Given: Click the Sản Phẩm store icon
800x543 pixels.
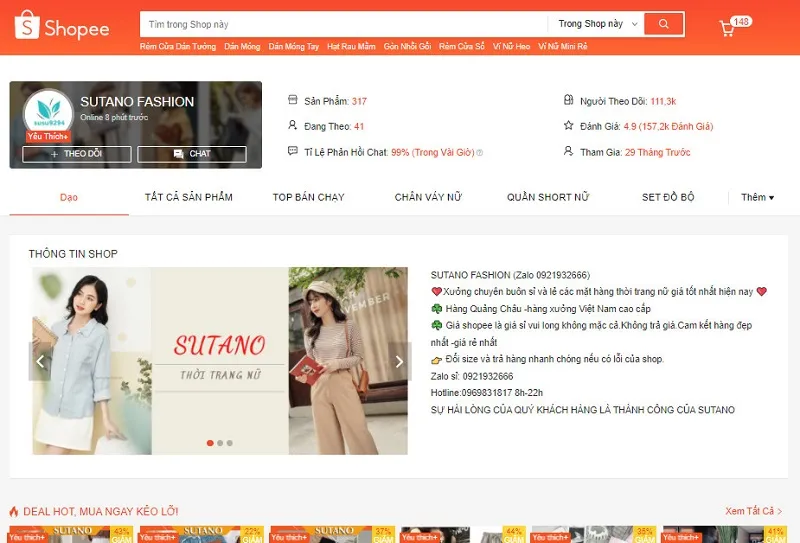Looking at the screenshot, I should pos(292,100).
